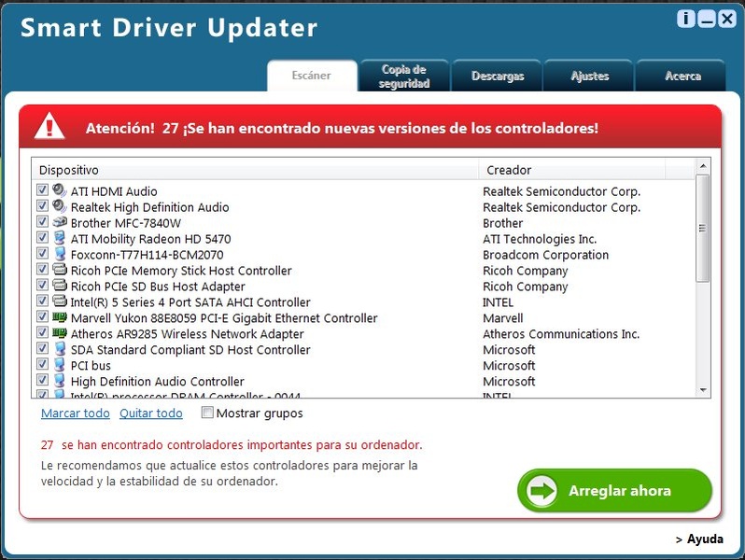Click the device icon beside PCI bus
This screenshot has width=745, height=560.
pos(60,364)
